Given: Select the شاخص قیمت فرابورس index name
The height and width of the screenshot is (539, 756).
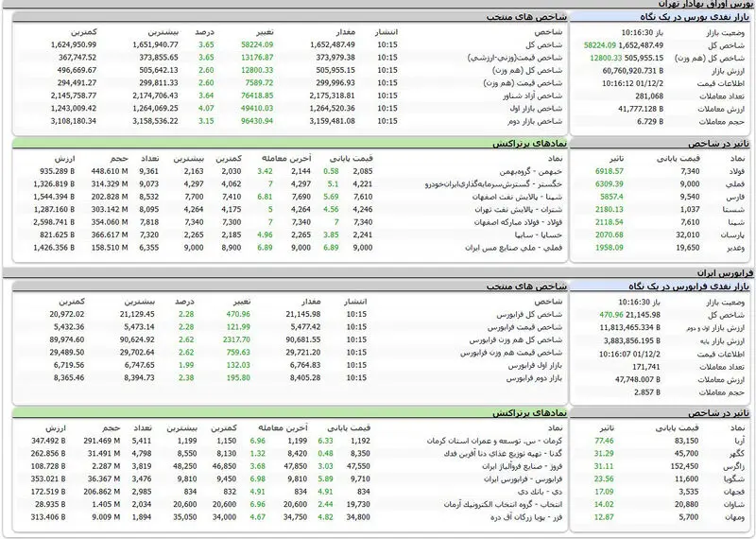Looking at the screenshot, I should pyautogui.click(x=524, y=327).
